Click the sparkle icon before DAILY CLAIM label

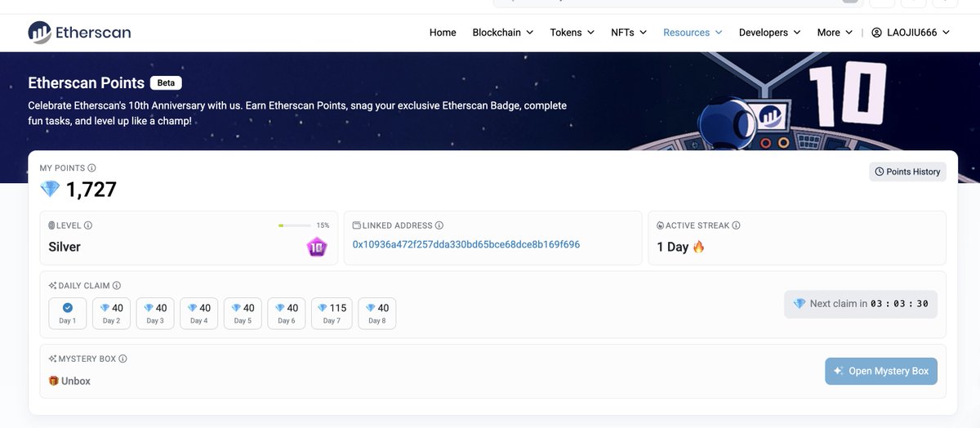(52, 286)
